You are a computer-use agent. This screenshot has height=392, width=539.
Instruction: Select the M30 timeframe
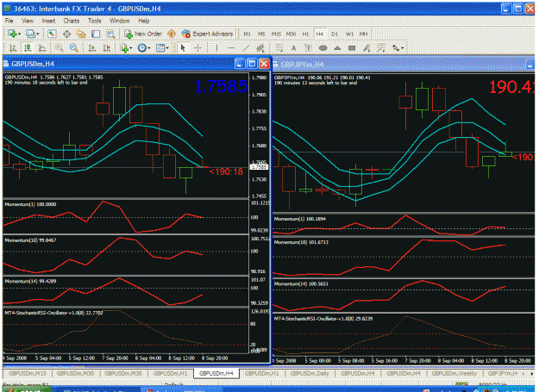click(x=291, y=34)
